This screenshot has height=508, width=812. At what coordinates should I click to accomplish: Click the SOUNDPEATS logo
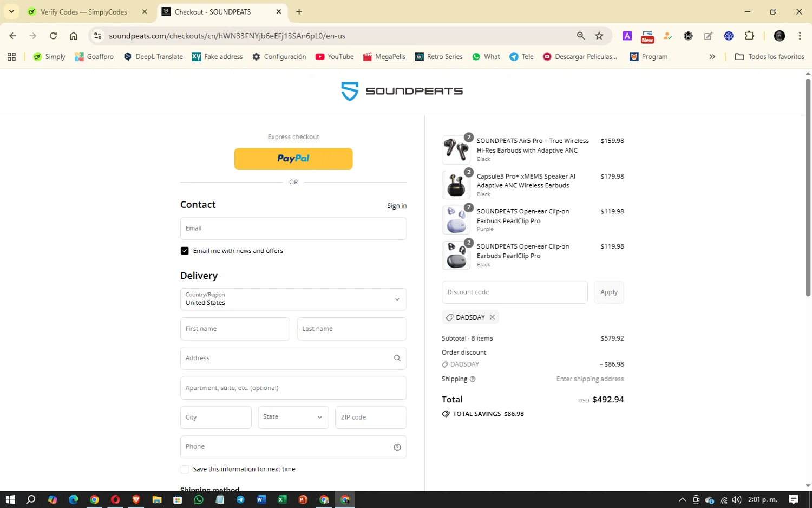(x=402, y=91)
